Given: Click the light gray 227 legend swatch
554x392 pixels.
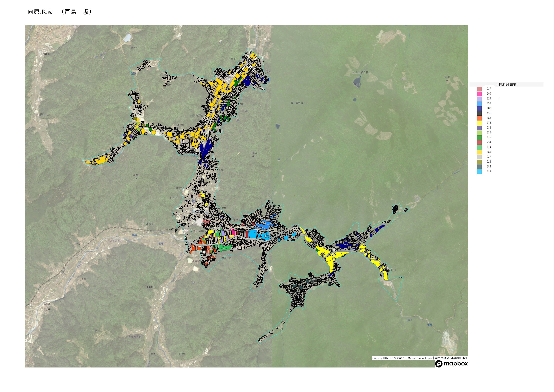Looking at the screenshot, I should pyautogui.click(x=479, y=157).
